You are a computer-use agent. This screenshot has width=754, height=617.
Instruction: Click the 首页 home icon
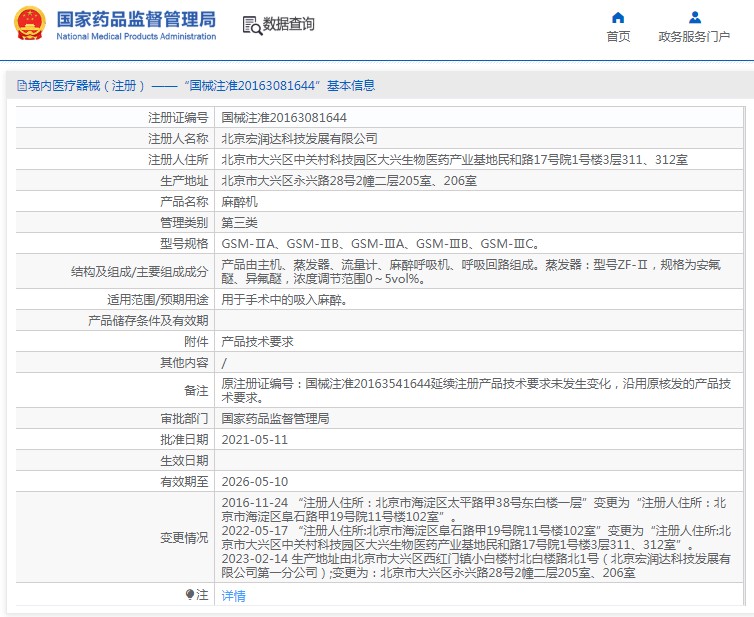tap(618, 18)
